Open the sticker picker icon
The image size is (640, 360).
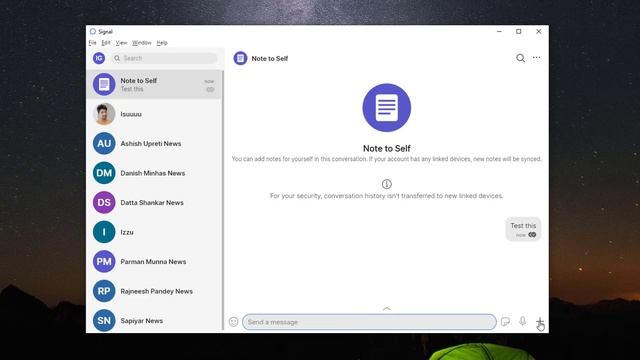click(505, 322)
